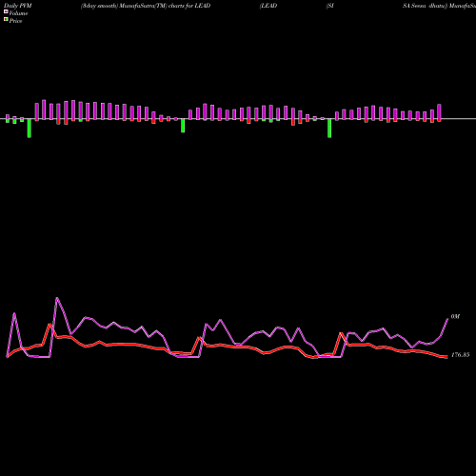Image resolution: width=476 pixels, height=476 pixels.
Task: Select the Volume legend label
Action: [x=18, y=13]
